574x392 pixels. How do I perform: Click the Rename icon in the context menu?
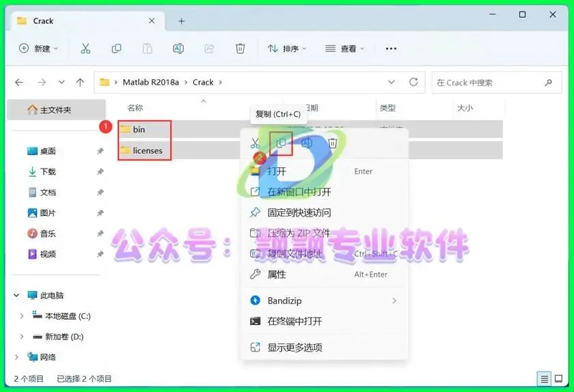coord(307,143)
